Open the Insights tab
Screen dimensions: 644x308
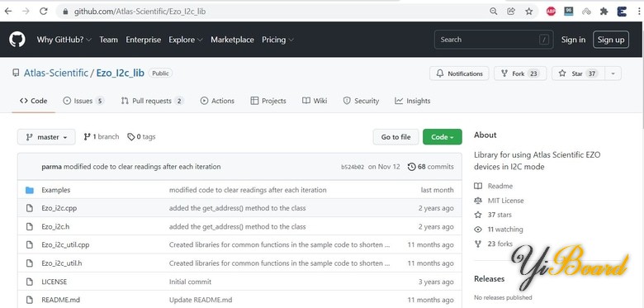[x=413, y=101]
